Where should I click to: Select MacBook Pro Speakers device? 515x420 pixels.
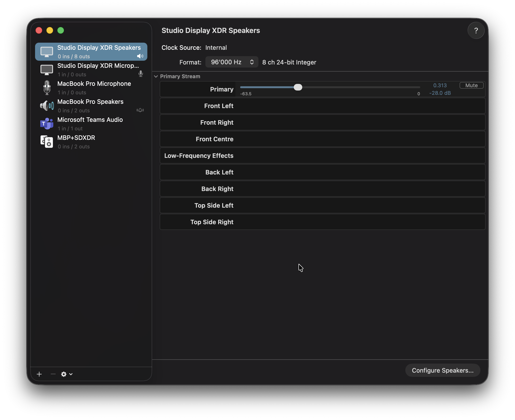[91, 106]
